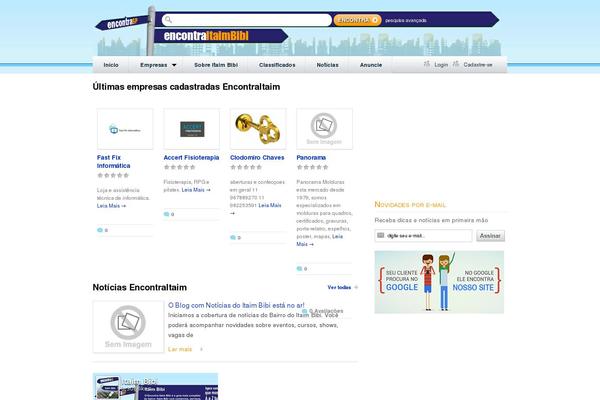Open the Clodomiro Chaves company link
The width and height of the screenshot is (600, 400).
(x=257, y=157)
